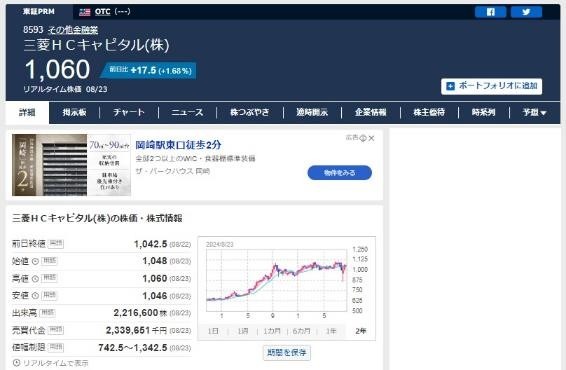Open the 用語 glossary tag for 高値
The height and width of the screenshot is (370, 566).
click(x=49, y=278)
